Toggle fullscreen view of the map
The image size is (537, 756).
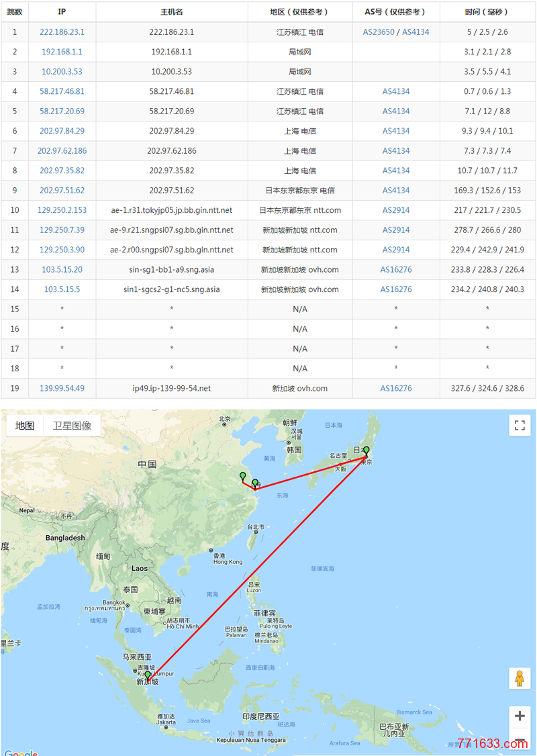coord(520,425)
